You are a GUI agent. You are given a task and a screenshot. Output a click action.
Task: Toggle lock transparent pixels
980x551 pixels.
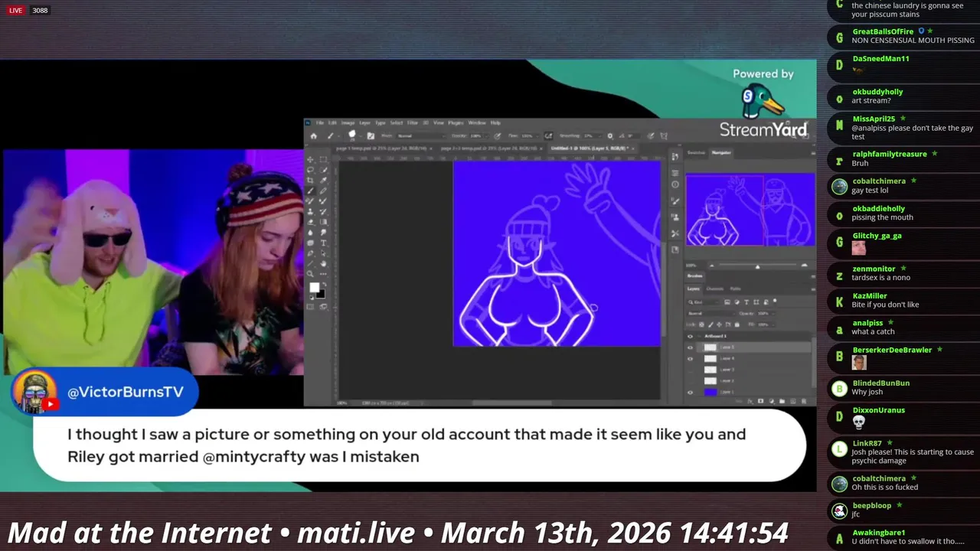[x=701, y=324]
